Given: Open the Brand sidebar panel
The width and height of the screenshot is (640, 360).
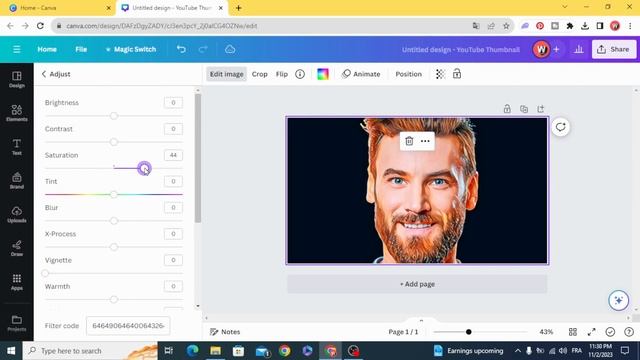Looking at the screenshot, I should click(17, 181).
